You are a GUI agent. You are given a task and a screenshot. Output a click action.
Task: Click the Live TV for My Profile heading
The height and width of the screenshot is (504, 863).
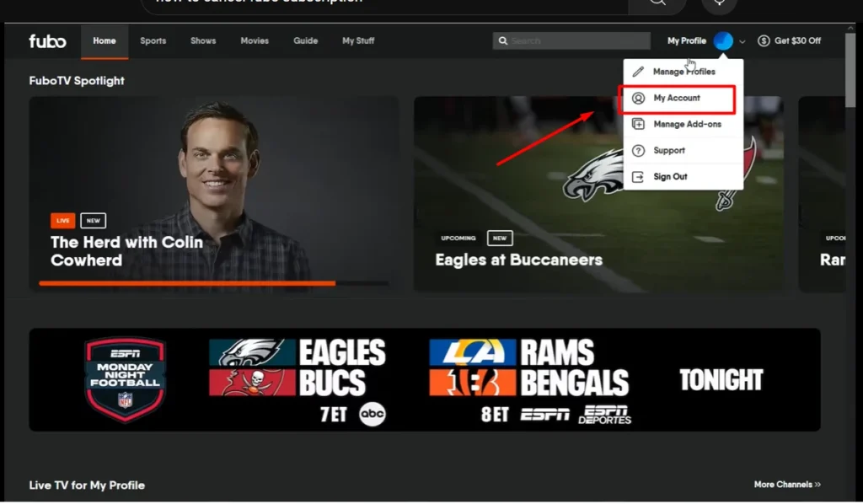pos(87,485)
